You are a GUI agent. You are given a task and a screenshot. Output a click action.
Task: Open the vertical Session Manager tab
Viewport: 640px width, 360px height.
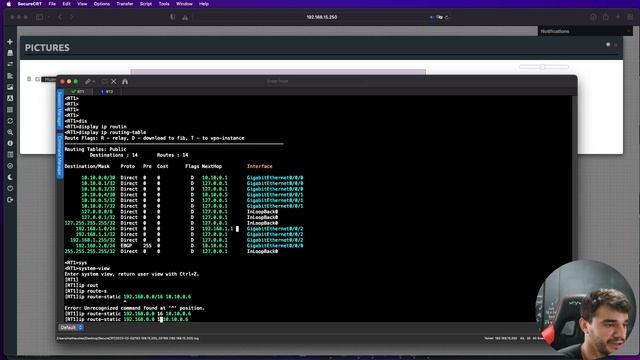[60, 109]
